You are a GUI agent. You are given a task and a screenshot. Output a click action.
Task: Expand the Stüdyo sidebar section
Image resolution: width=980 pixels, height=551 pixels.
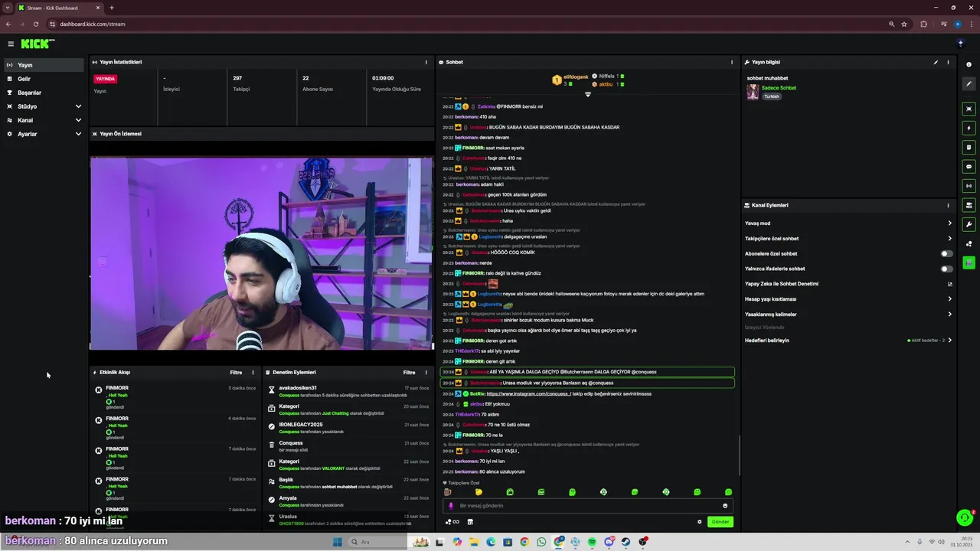tap(43, 106)
